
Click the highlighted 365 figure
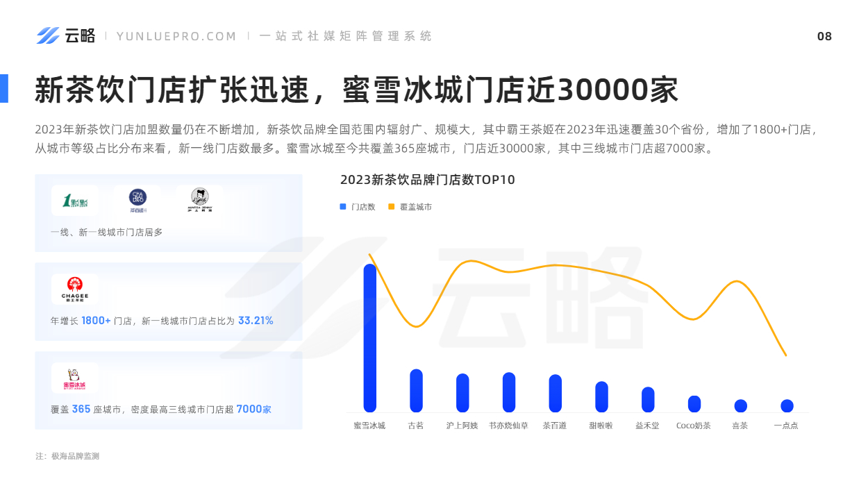coord(81,410)
